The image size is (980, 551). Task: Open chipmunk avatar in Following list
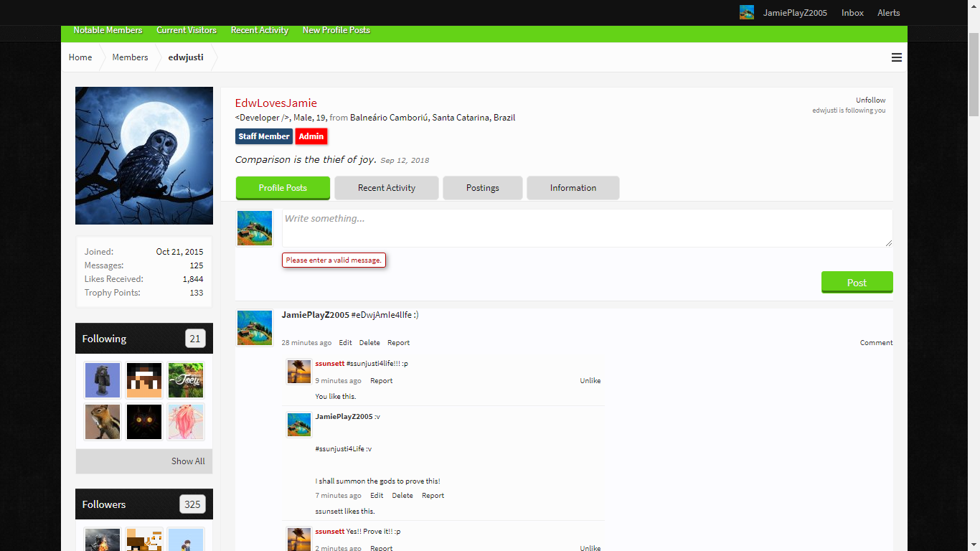(103, 422)
